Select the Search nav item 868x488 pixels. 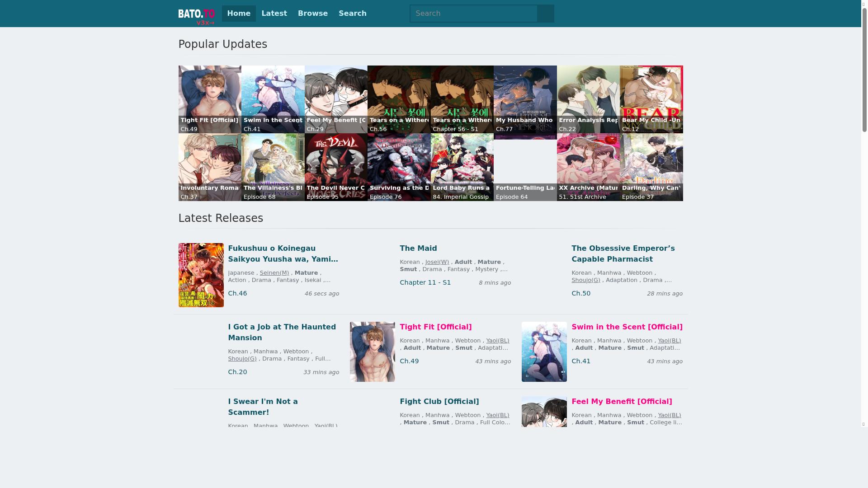[x=352, y=14]
